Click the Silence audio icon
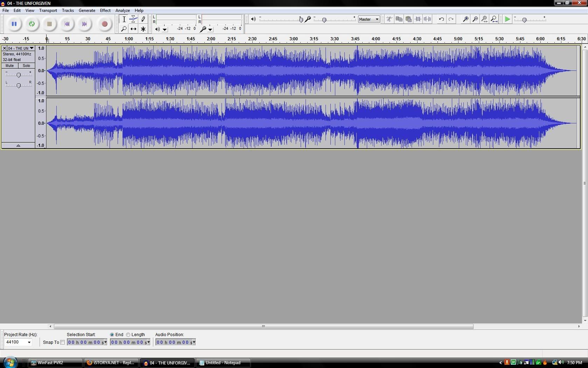The height and width of the screenshot is (368, 588). pos(427,19)
